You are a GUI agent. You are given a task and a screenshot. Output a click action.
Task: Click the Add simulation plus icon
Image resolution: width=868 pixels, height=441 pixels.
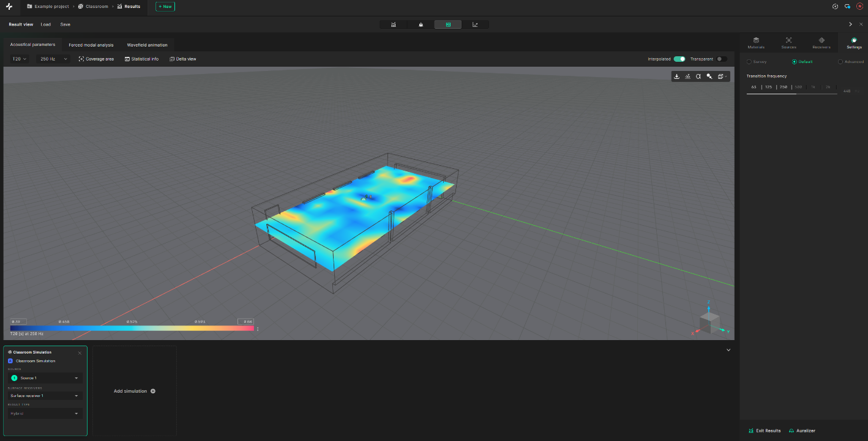[x=153, y=391]
